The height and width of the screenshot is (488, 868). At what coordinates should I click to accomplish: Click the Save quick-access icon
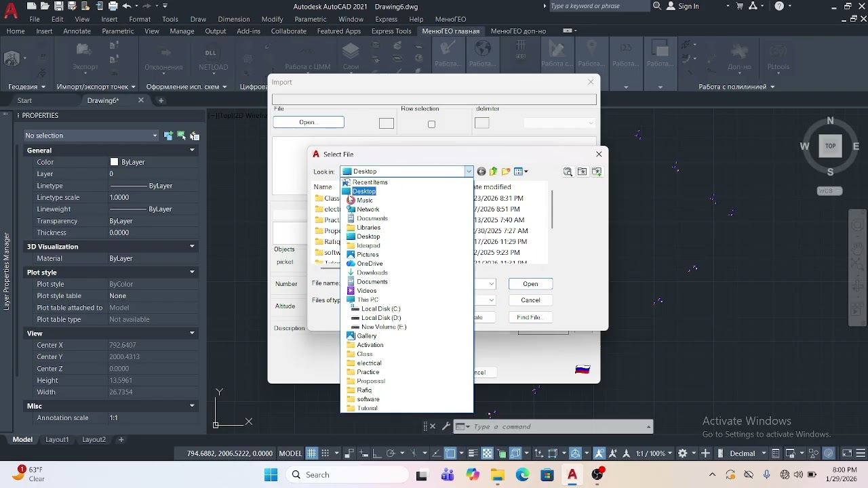(x=59, y=6)
